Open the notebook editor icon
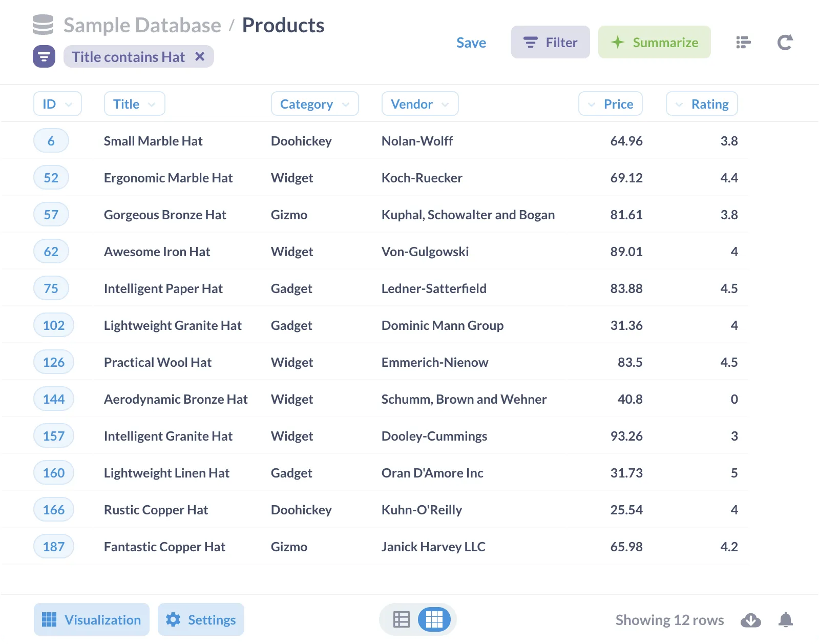The image size is (819, 644). 743,42
